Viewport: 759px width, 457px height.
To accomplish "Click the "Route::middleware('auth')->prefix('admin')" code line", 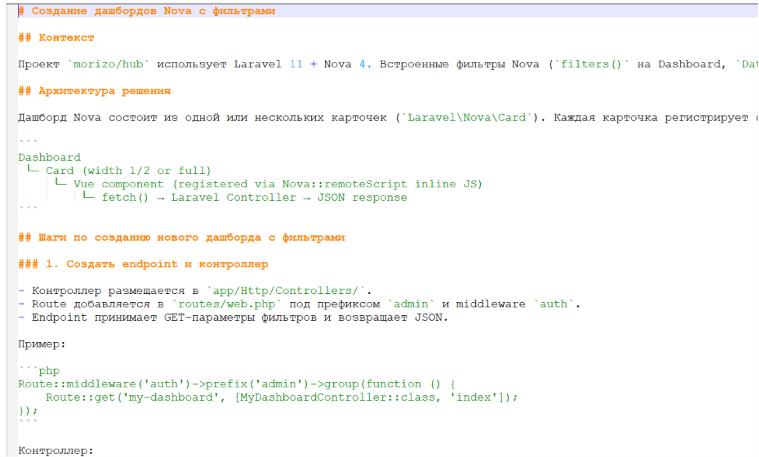I will 237,384.
